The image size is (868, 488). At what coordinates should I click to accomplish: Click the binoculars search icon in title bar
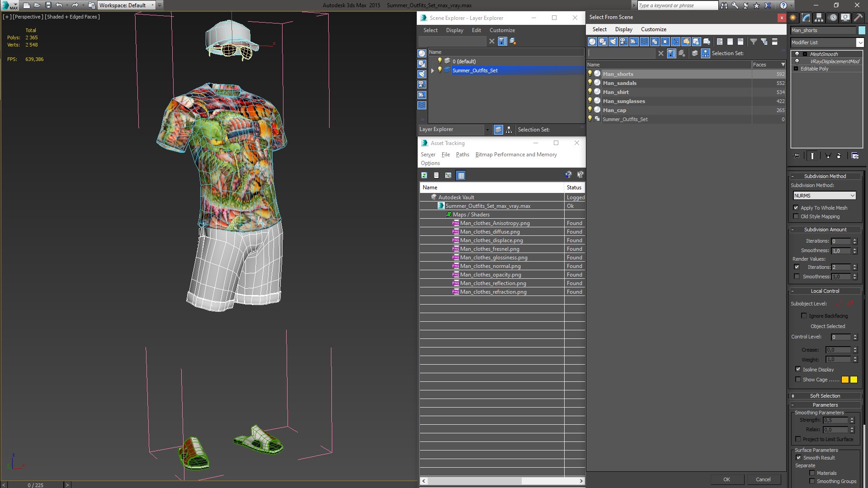pos(724,5)
